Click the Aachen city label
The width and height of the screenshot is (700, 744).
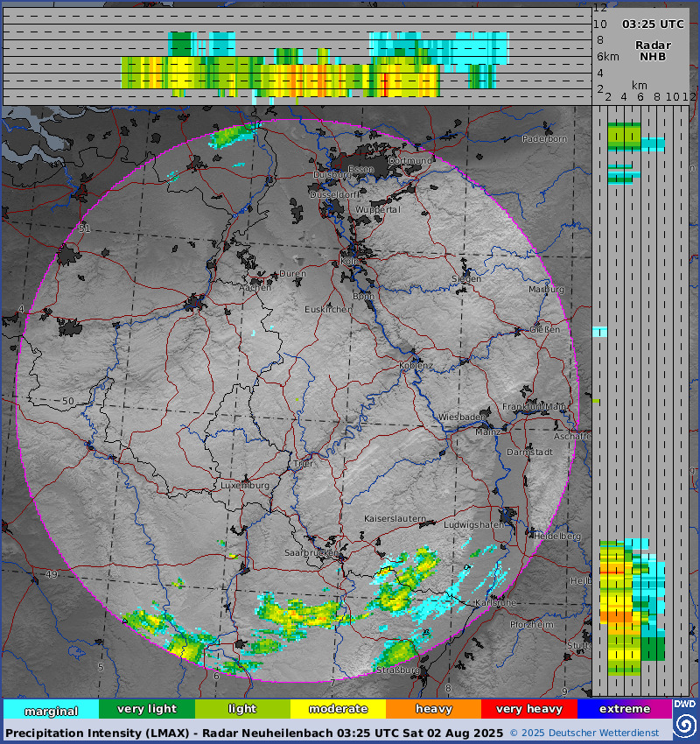[255, 288]
